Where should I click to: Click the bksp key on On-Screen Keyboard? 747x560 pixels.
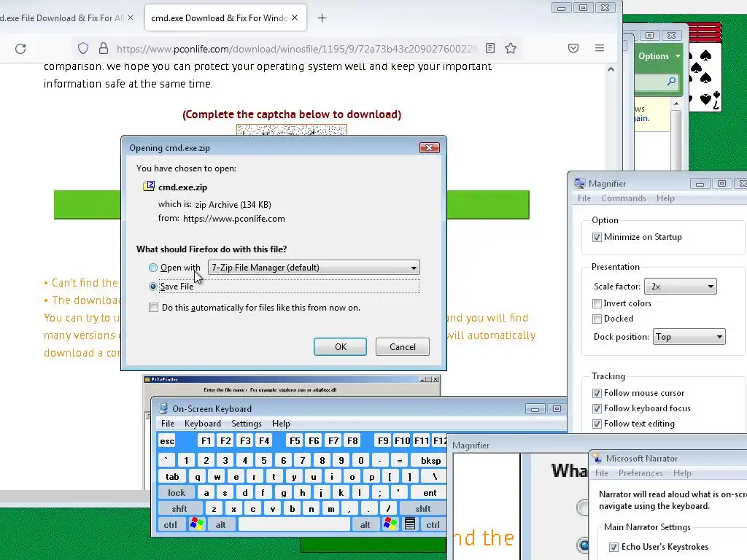coord(430,461)
